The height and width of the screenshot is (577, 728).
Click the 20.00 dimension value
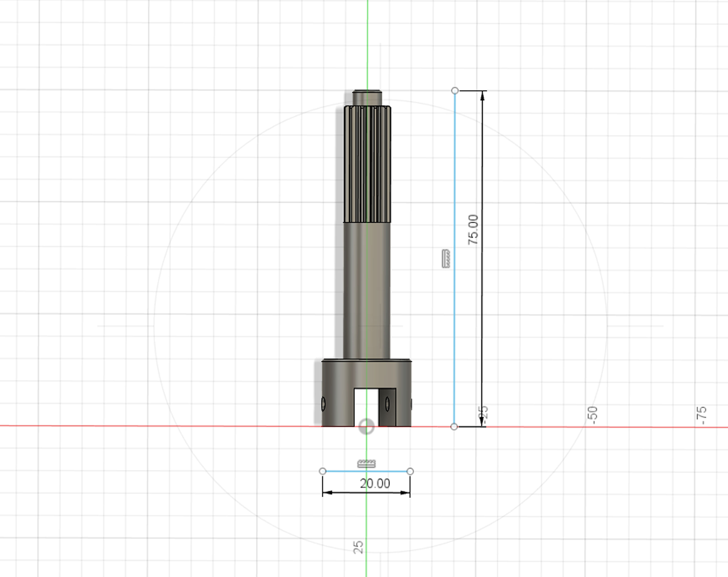375,484
